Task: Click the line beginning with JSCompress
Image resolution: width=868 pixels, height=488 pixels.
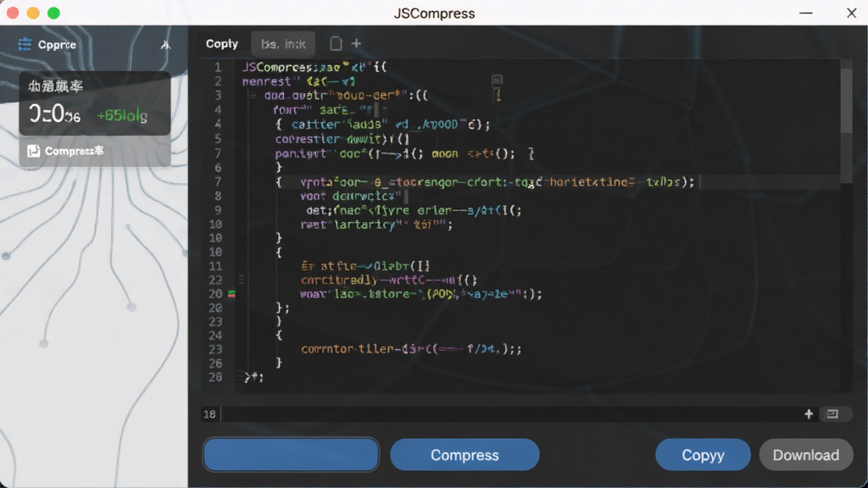Action: 314,67
